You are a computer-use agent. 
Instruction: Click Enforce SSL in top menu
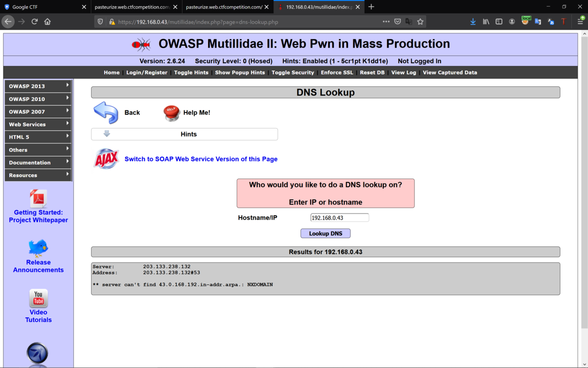[337, 73]
